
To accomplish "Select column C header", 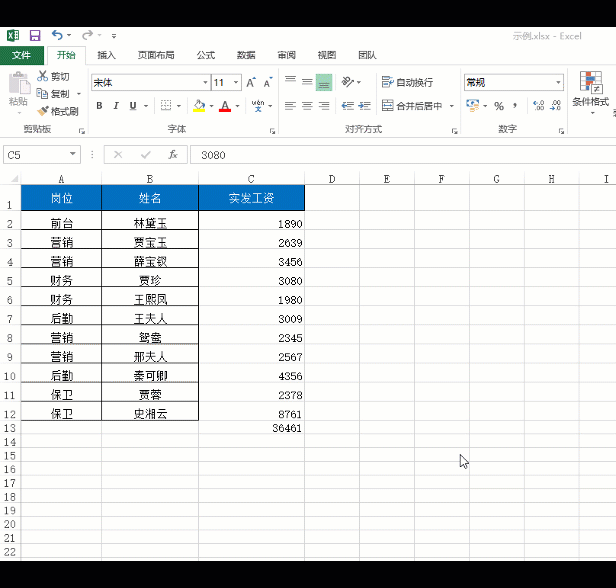I will point(251,179).
